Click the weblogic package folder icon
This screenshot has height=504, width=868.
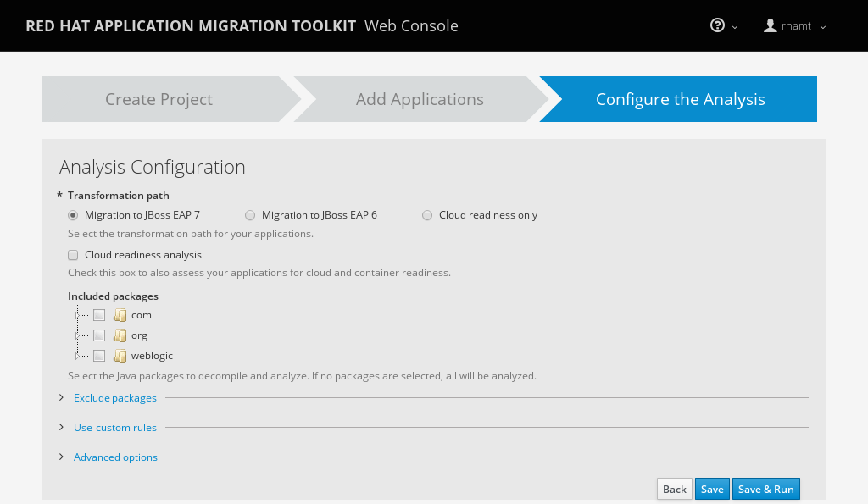click(120, 356)
